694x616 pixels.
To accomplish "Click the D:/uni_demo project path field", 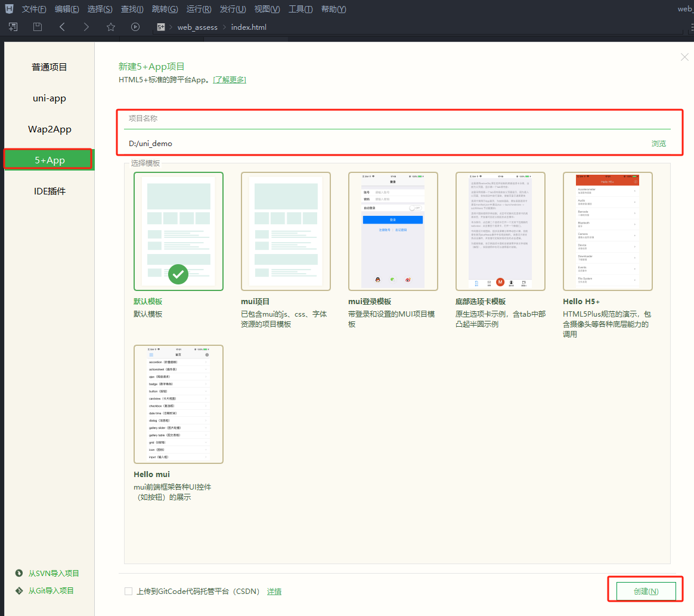I will (x=385, y=143).
